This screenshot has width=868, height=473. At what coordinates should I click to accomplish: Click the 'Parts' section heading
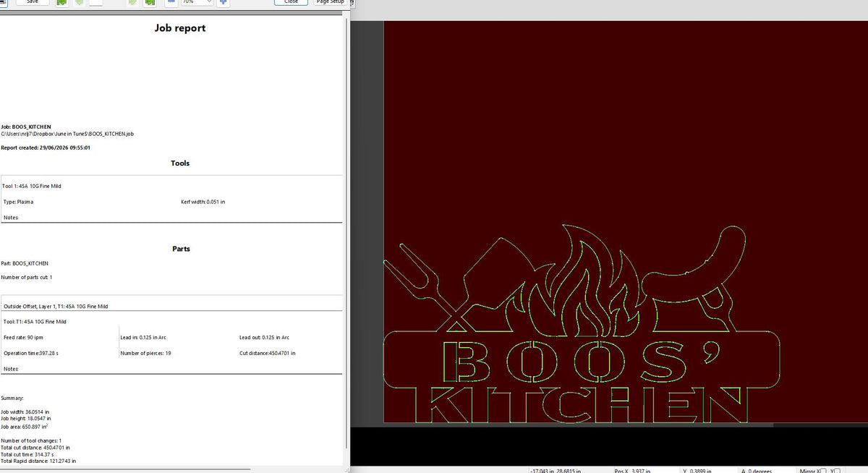coord(181,248)
